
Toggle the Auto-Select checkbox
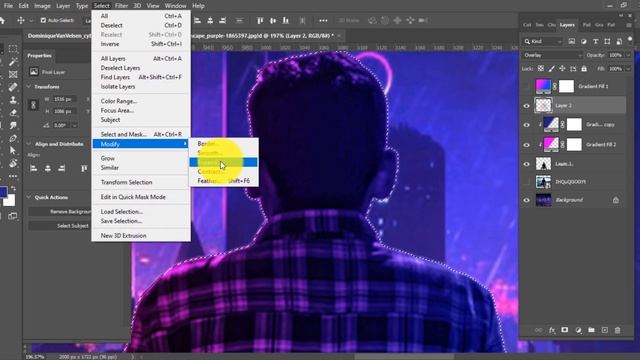click(x=43, y=20)
